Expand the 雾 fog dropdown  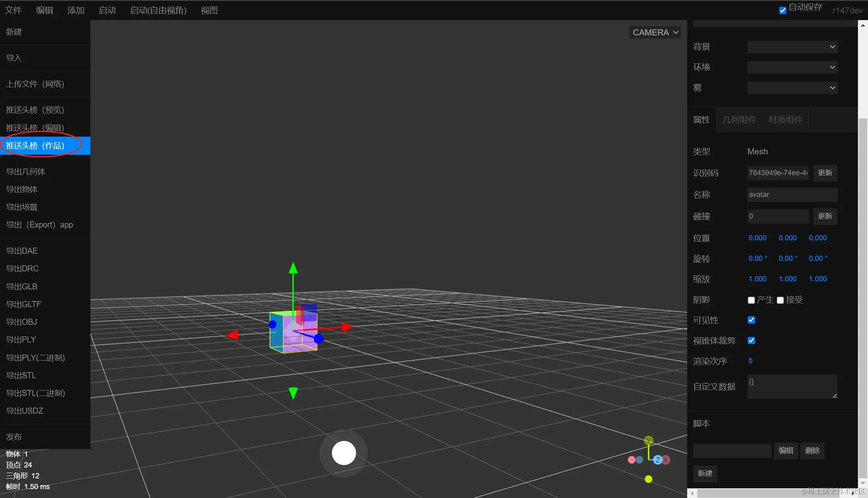tap(792, 88)
